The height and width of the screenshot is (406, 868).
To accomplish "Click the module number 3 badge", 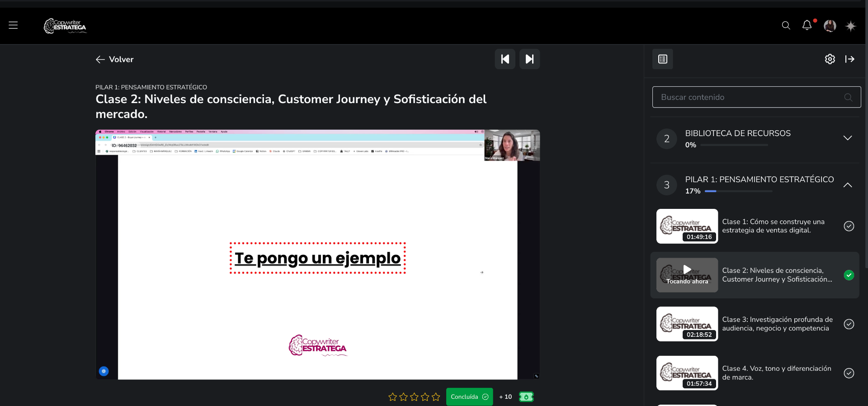I will (x=666, y=185).
